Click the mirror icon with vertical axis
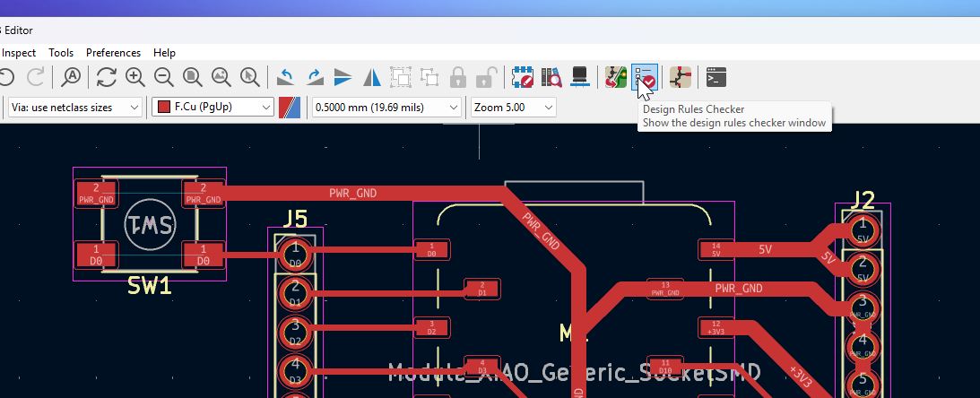 (372, 77)
